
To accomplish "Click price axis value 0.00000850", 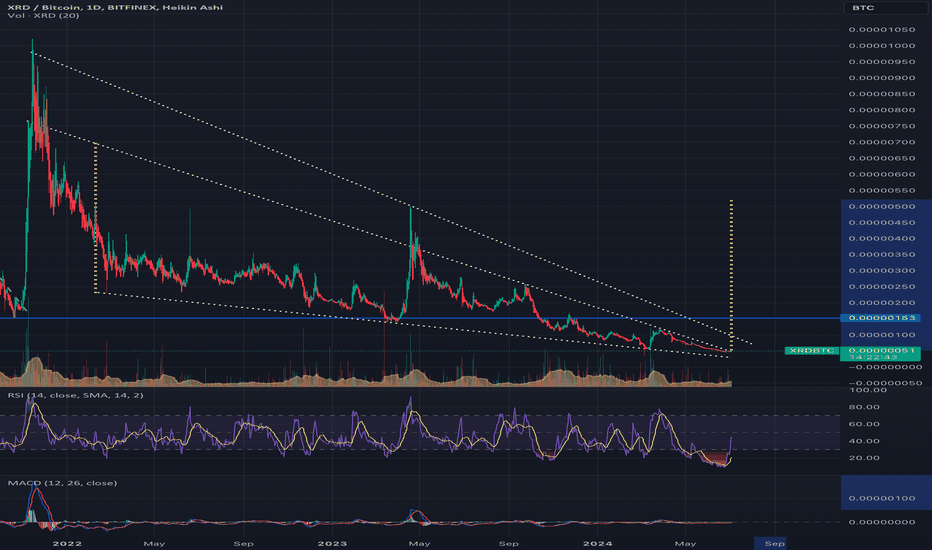I will pyautogui.click(x=881, y=94).
